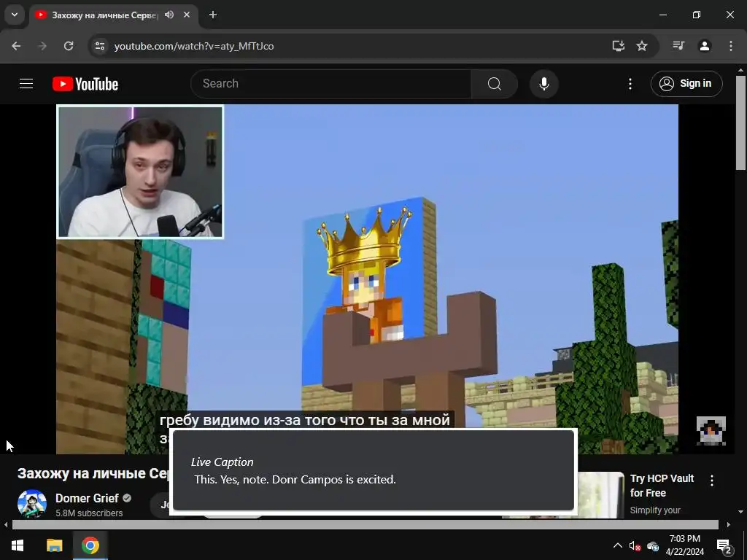747x560 pixels.
Task: Start voice search with the microphone
Action: tap(544, 84)
